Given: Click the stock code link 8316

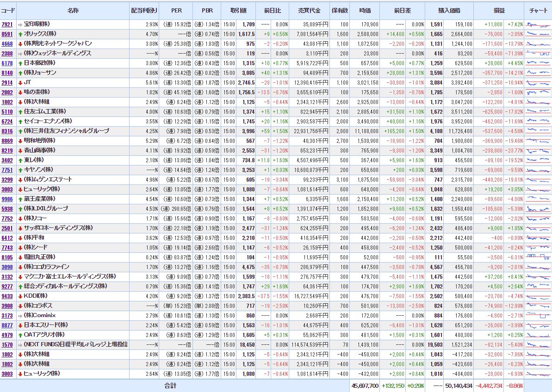Looking at the screenshot, I should (7, 131).
